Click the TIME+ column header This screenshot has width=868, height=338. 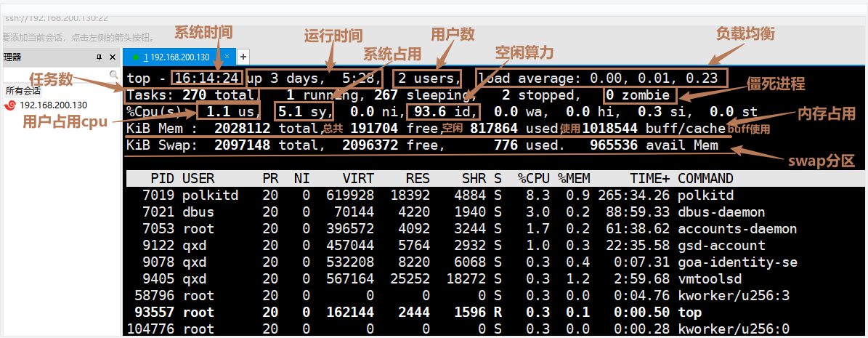point(650,178)
